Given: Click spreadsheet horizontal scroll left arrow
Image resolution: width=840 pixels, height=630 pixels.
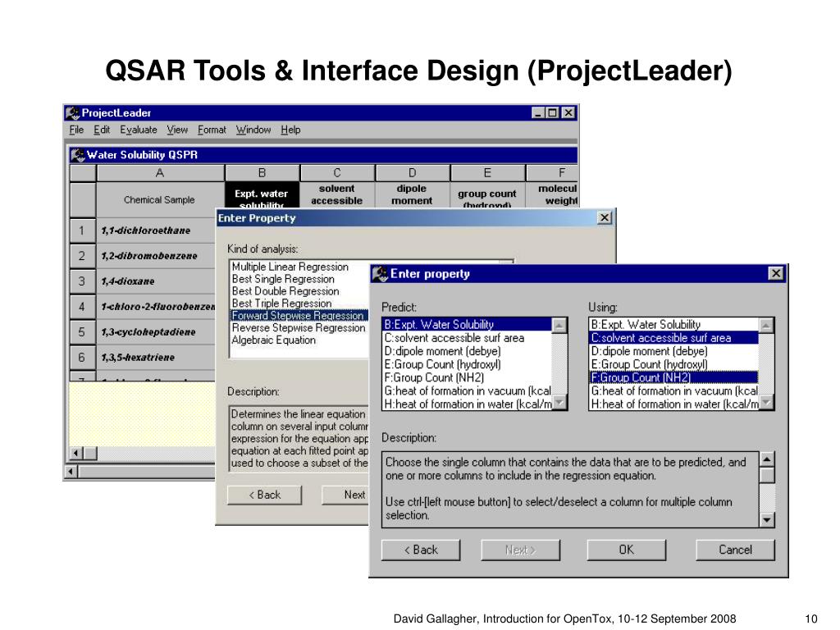Looking at the screenshot, I should (x=76, y=453).
